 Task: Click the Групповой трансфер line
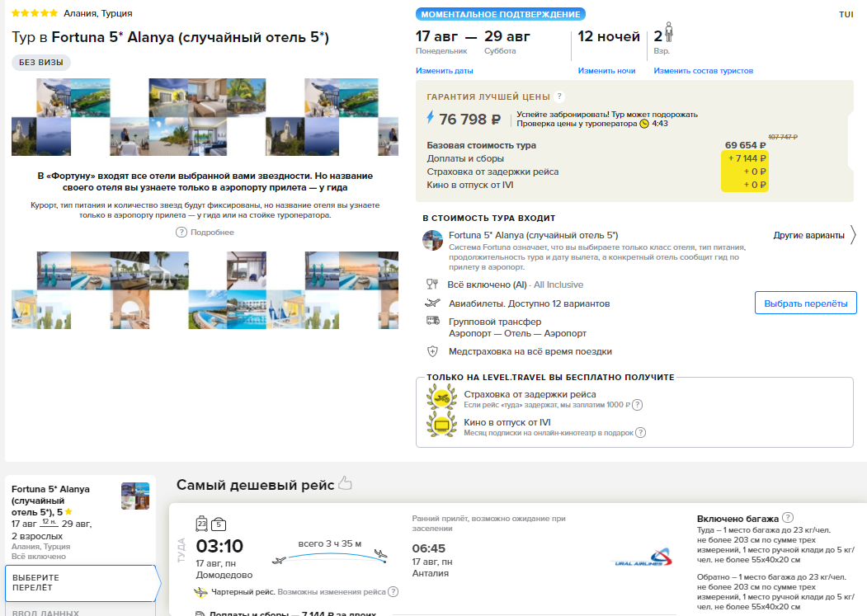coord(495,322)
